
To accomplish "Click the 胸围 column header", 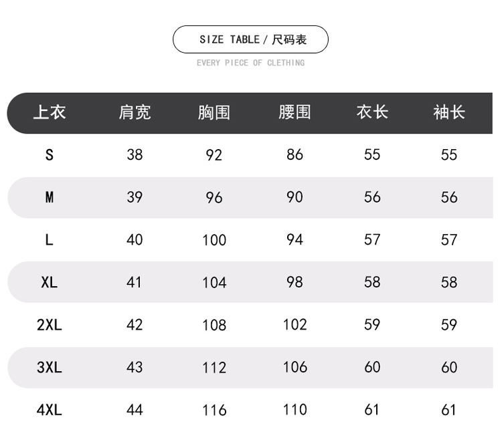I will click(x=214, y=112).
